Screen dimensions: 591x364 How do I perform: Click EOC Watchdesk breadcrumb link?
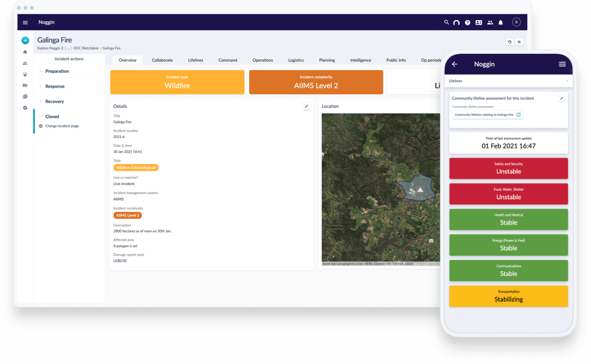tap(86, 48)
